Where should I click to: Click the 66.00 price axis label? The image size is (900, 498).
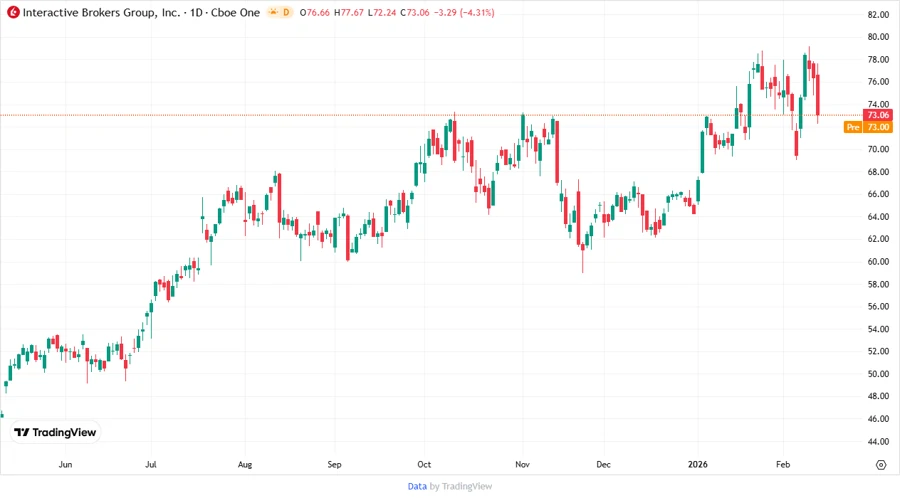(878, 194)
